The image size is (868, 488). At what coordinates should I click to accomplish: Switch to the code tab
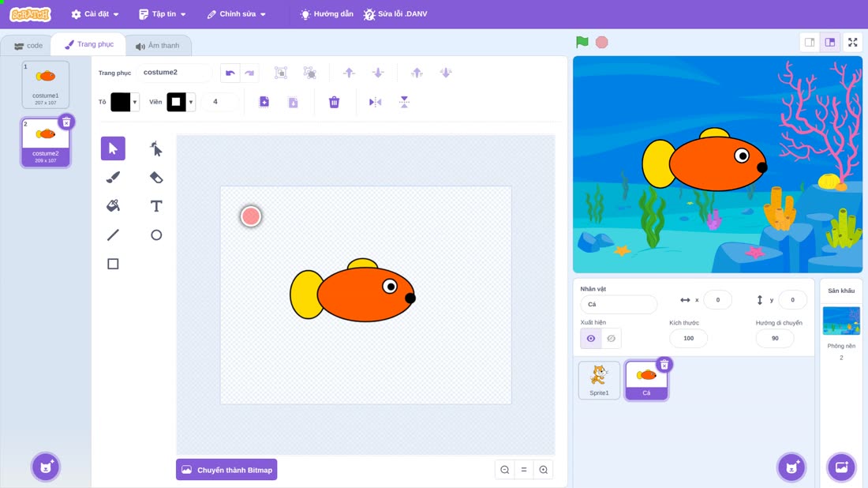pos(28,46)
